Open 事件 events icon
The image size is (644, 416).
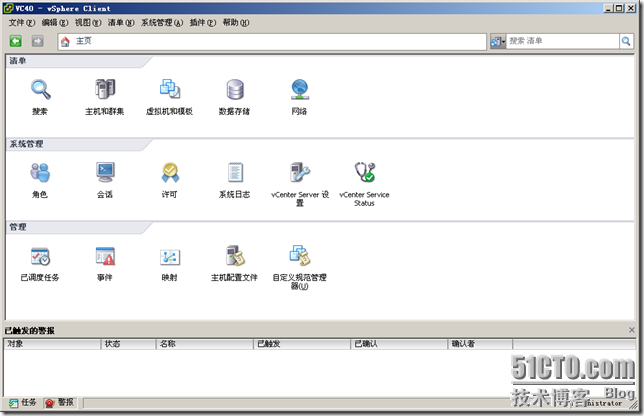[105, 256]
